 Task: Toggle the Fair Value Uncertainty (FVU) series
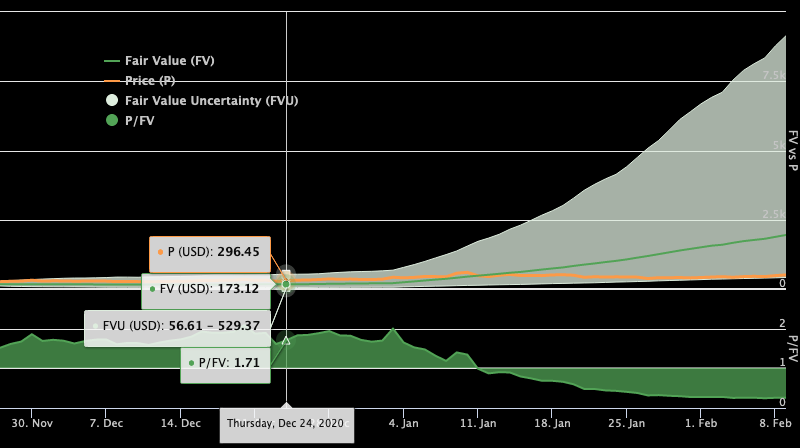[x=202, y=101]
